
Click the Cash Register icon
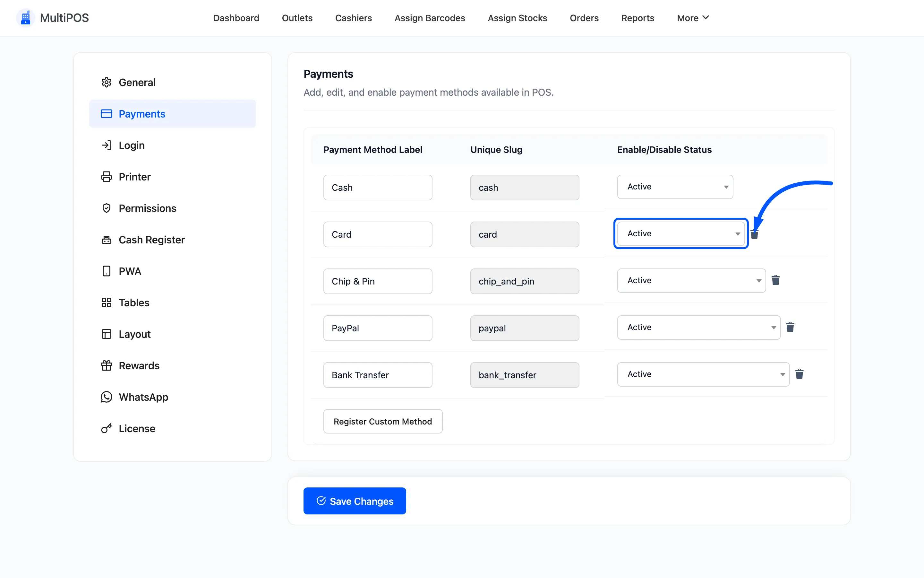coord(106,240)
